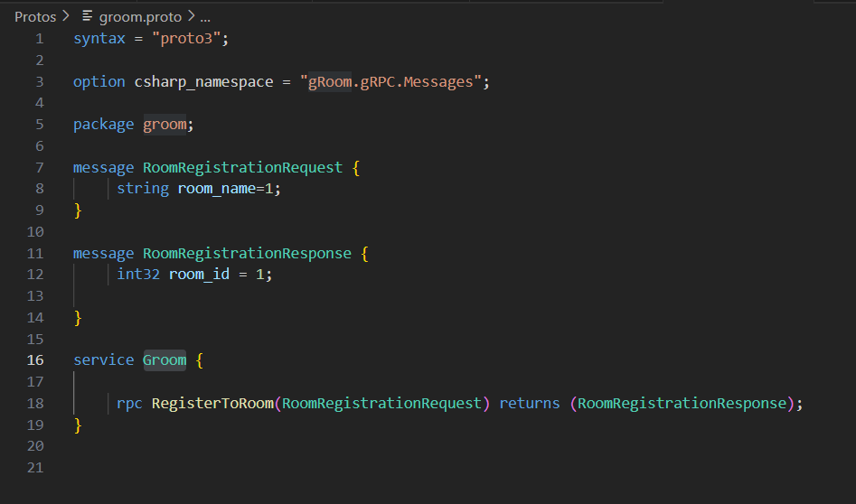Click RoomRegistrationResponse on line 11
The image size is (856, 504).
[x=247, y=253]
